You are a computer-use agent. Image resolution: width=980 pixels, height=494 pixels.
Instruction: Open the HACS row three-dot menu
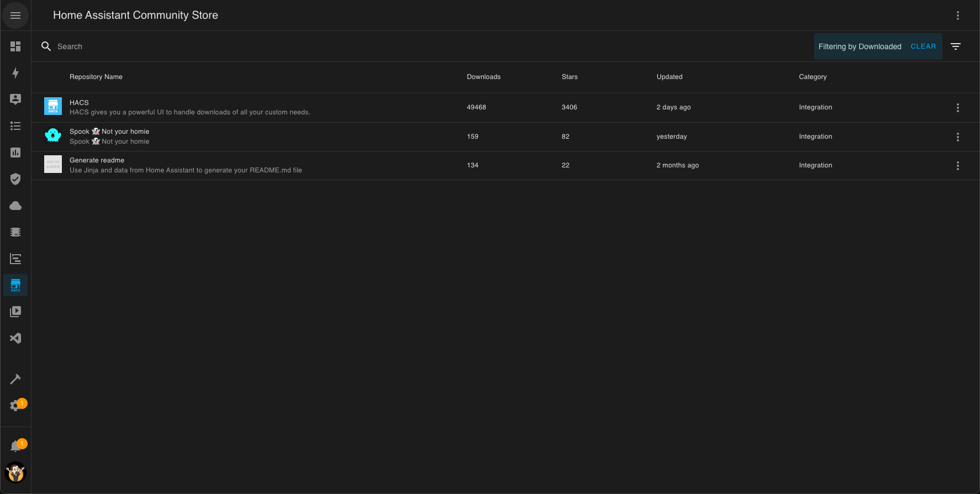[x=958, y=108]
